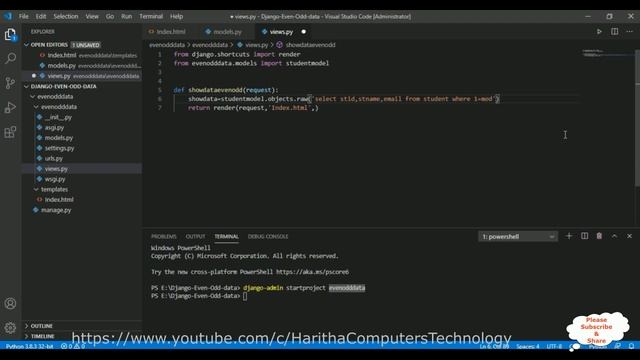Open the Accounts icon in activity bar
Screen dimensions: 640x360
coord(10,303)
